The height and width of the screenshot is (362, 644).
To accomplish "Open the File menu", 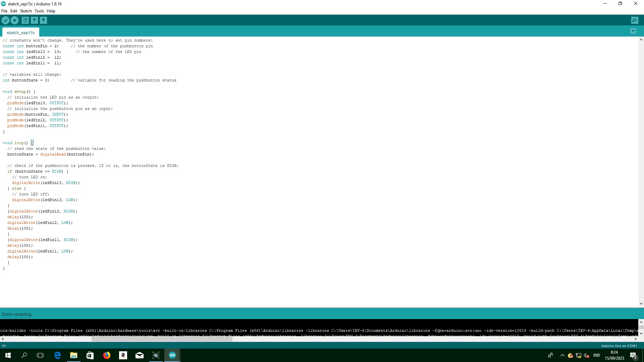I will tap(4, 11).
